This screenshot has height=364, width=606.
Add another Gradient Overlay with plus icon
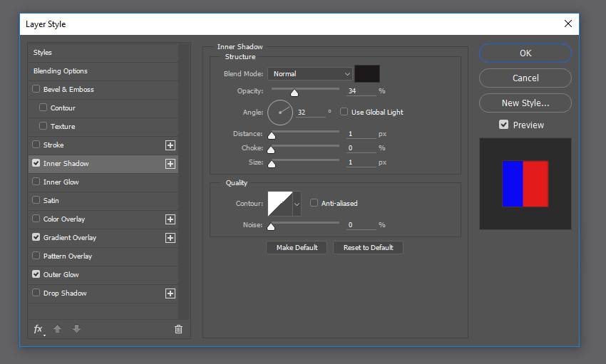point(170,238)
